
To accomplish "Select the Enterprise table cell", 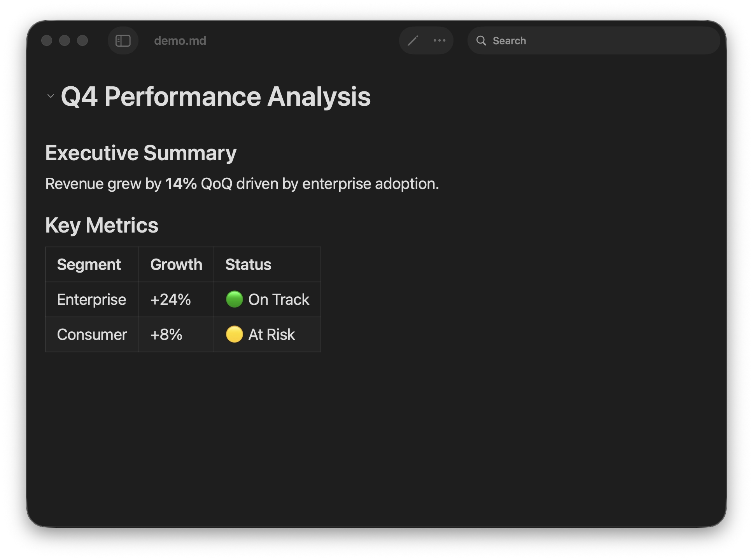I will [91, 299].
